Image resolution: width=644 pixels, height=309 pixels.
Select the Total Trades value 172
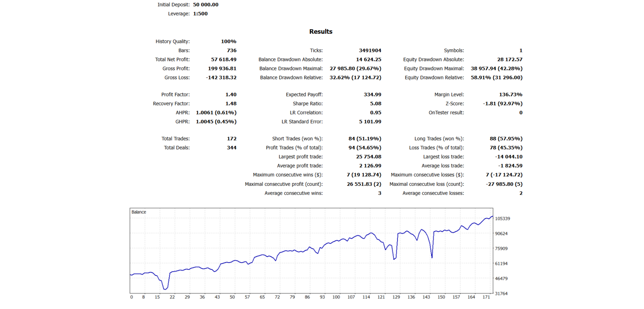pos(231,139)
